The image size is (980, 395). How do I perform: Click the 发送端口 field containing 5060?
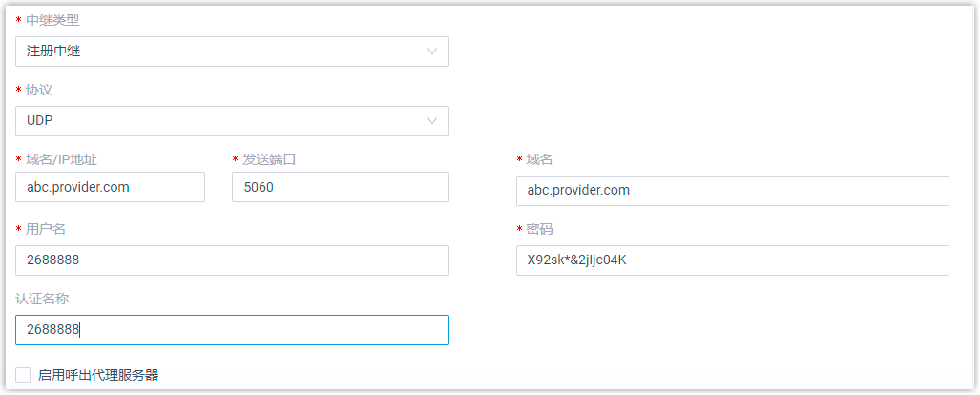340,187
